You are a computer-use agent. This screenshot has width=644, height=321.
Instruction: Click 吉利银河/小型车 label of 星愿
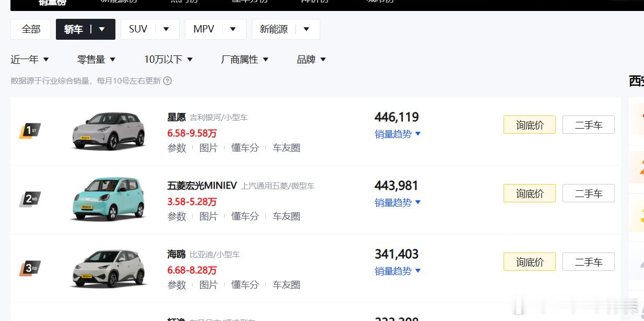218,118
